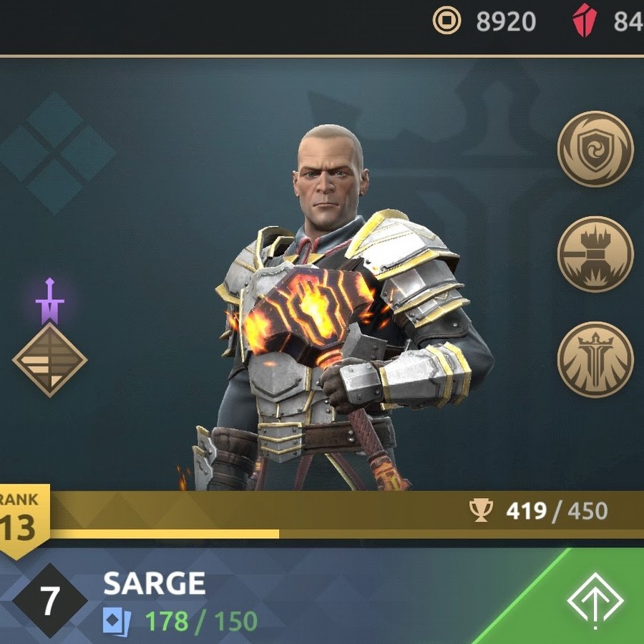The height and width of the screenshot is (644, 644).
Task: Tap the trophy icon beside 419
Action: coord(481,510)
